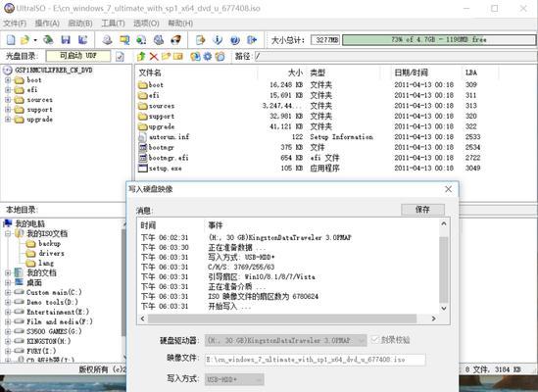Viewport: 538px width, 392px height.
Task: Click the New folder icon
Action: 166,56
